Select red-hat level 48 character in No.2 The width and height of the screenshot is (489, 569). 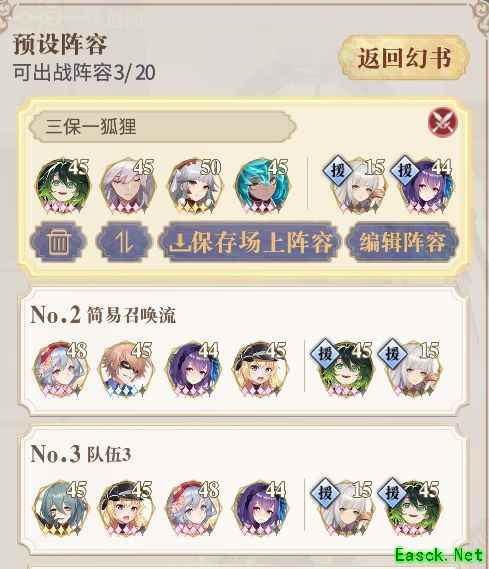point(60,369)
